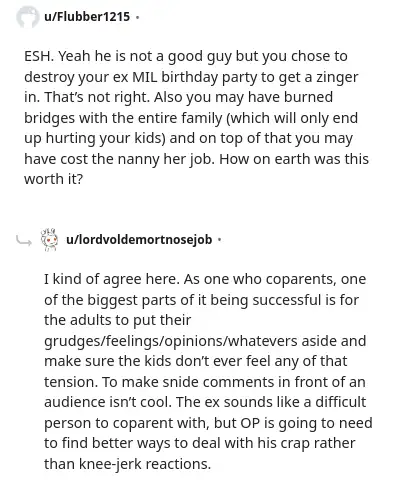Select the 'ESH.' verdict at comment start
The width and height of the screenshot is (400, 500).
39,56
